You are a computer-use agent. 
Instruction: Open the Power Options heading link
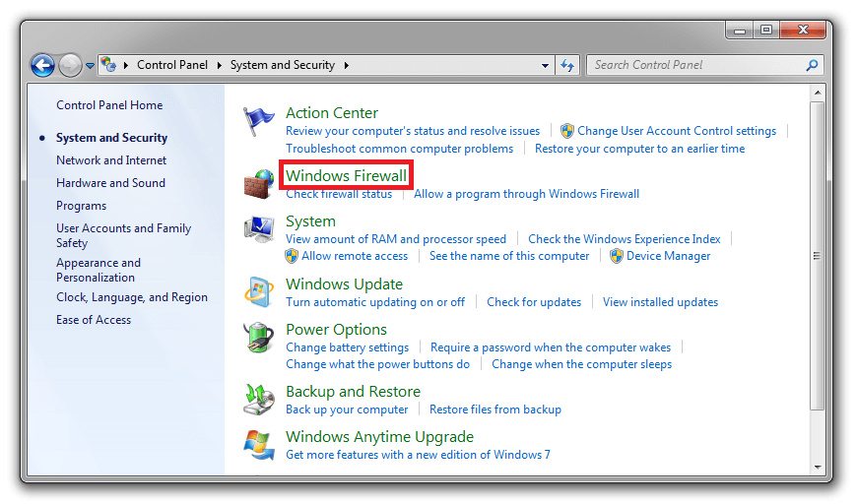[336, 329]
